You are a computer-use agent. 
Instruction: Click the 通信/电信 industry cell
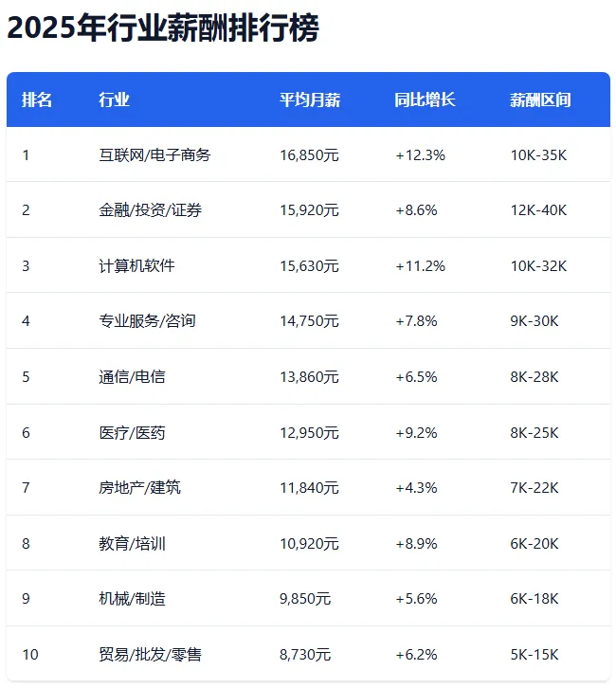pyautogui.click(x=132, y=377)
